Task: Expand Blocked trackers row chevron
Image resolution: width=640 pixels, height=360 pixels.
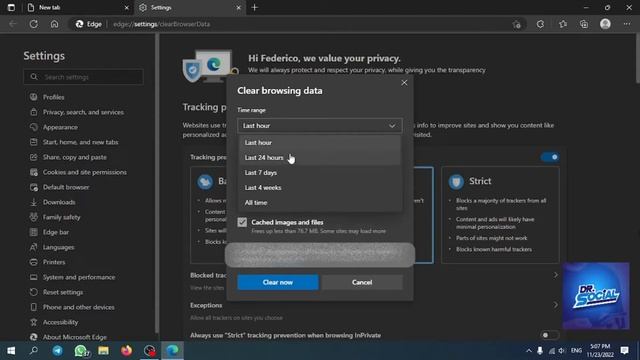Action: (x=556, y=275)
